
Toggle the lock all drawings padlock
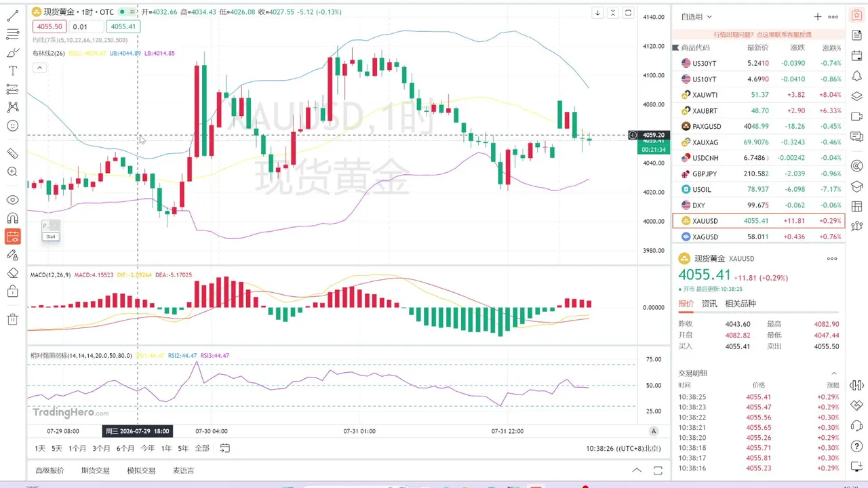(x=12, y=291)
